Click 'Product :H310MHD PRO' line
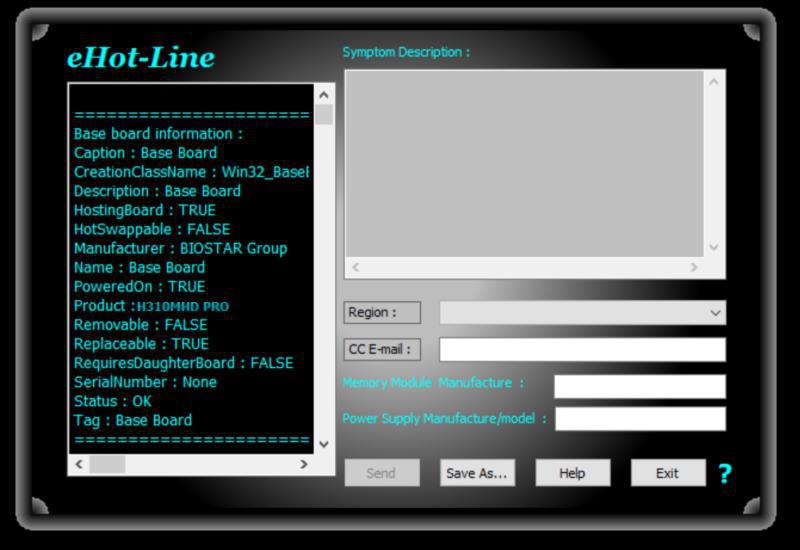800x550 pixels. (152, 306)
